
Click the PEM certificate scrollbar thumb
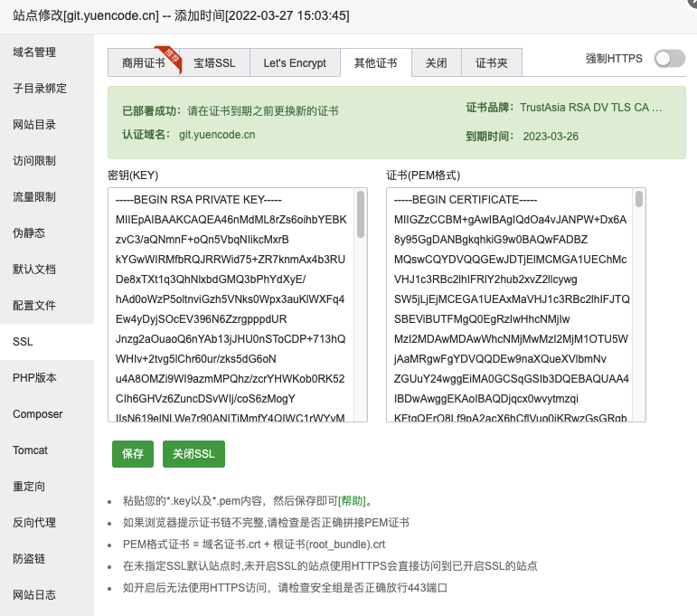pos(639,199)
